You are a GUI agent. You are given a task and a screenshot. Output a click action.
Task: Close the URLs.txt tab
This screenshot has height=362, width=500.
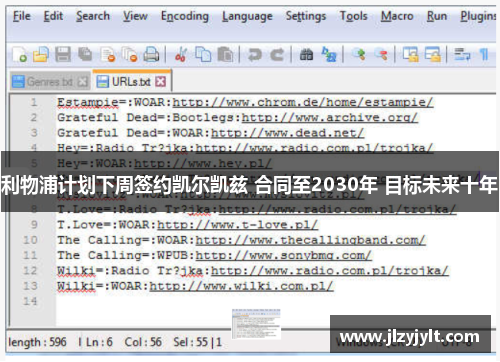pos(161,81)
